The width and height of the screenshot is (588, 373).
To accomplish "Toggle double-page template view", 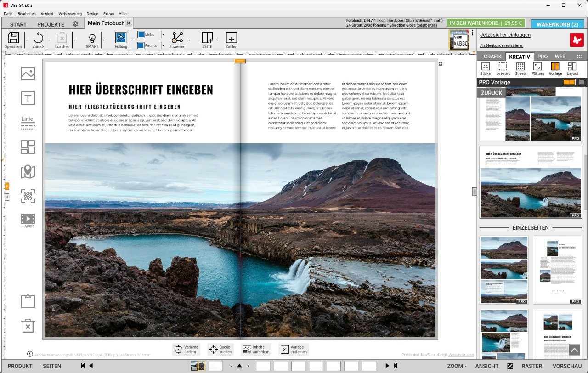I will pyautogui.click(x=569, y=82).
